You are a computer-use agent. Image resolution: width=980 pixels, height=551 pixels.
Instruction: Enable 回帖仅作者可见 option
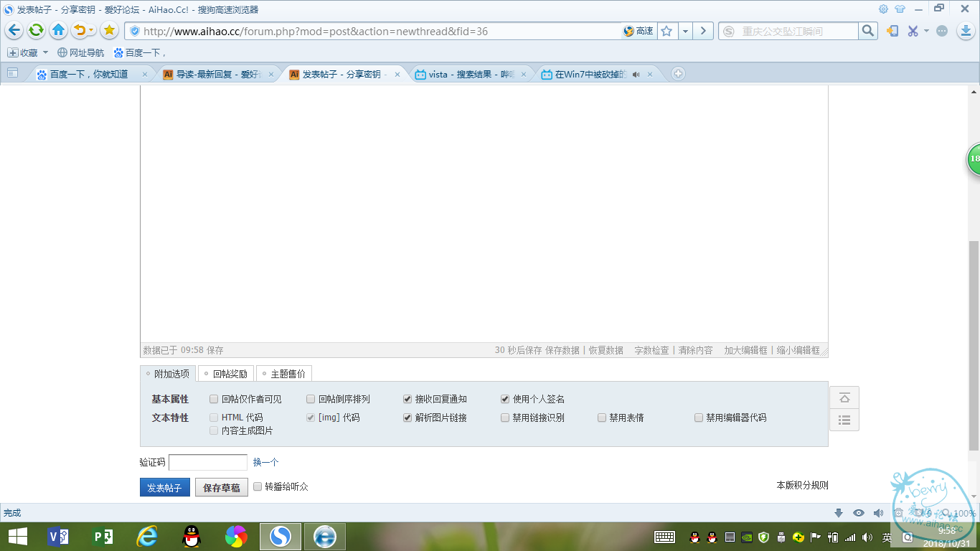(x=213, y=399)
